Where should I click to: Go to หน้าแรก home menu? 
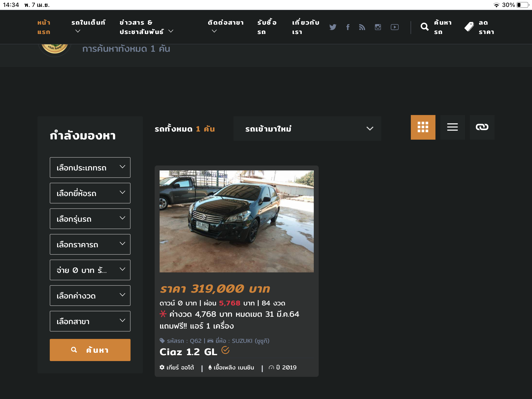coord(44,27)
